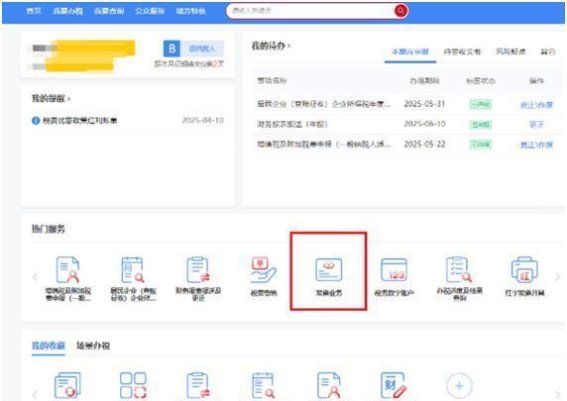Open the clipboard-arrows icon in My Favorites row
This screenshot has width=567, height=401.
[198, 385]
